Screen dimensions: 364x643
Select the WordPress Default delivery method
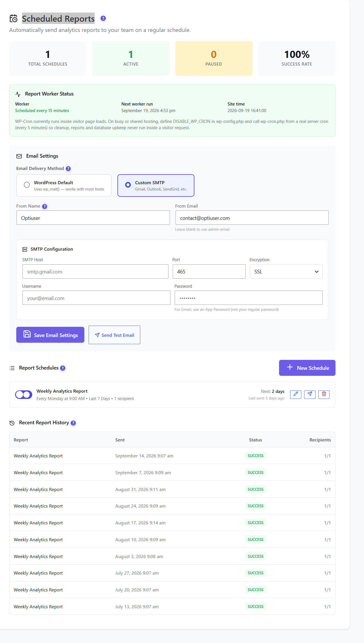click(x=64, y=186)
